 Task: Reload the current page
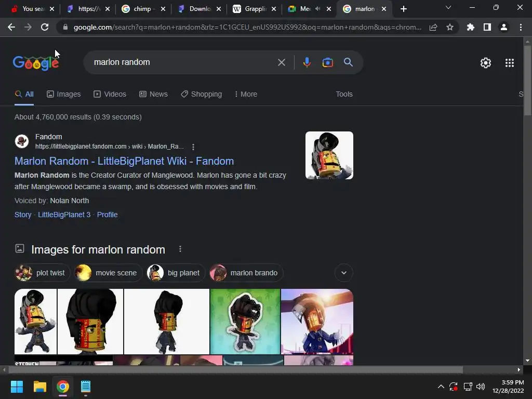point(45,27)
